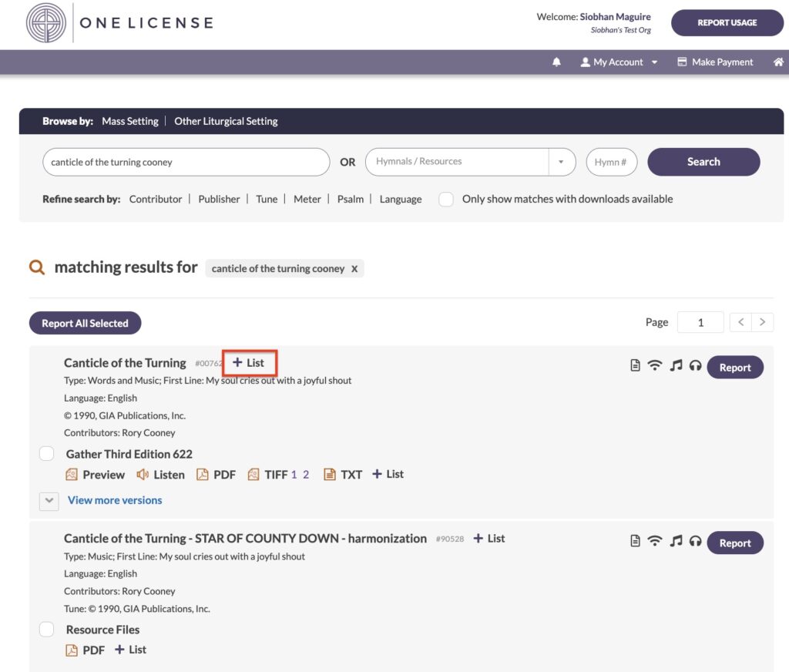Check the Resource Files checkbox
The width and height of the screenshot is (789, 672).
[47, 630]
